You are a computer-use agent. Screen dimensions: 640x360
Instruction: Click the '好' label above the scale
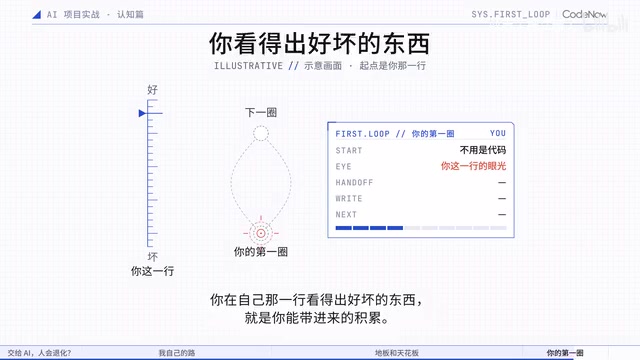pos(152,90)
